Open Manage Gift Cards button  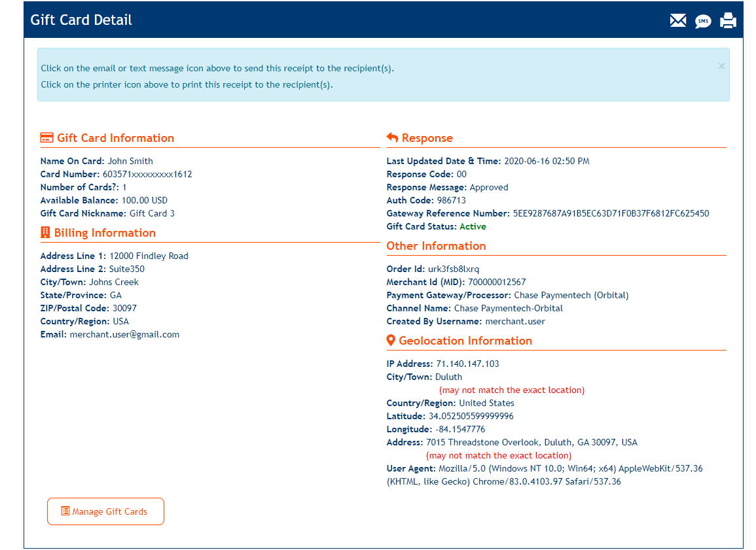pos(105,511)
